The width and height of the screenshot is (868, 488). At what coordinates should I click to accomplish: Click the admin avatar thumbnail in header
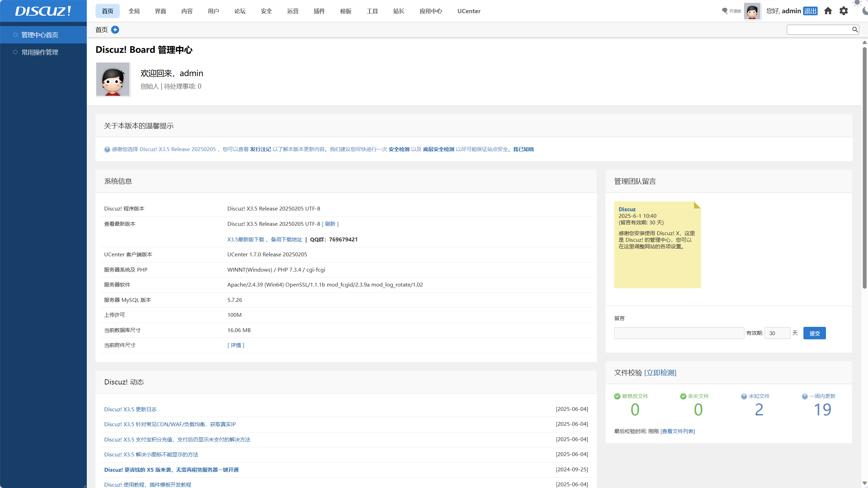tap(752, 11)
